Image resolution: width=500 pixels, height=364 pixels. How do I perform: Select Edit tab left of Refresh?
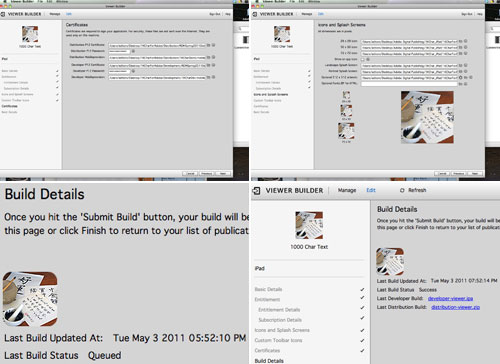(371, 190)
